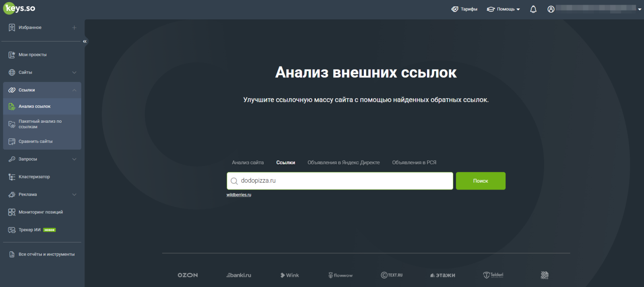
Task: Click the flowwow logo
Action: (341, 275)
